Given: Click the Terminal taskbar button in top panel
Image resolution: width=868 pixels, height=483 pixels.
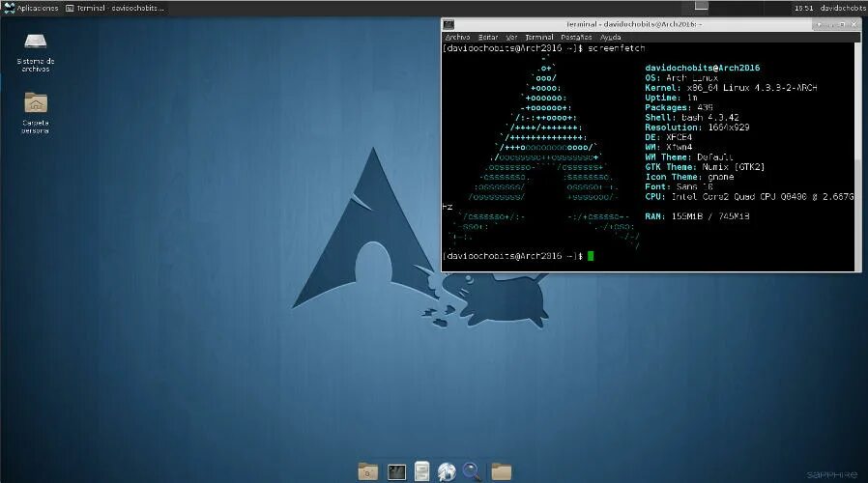Looking at the screenshot, I should [115, 9].
